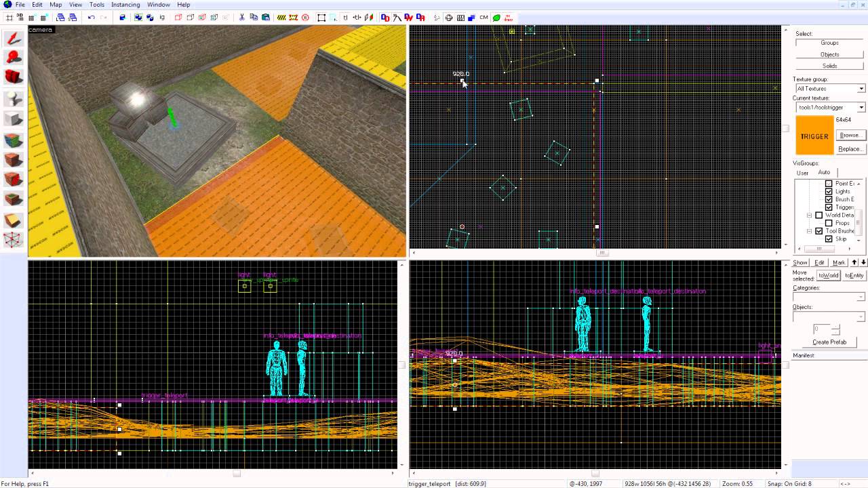Select the Toggle Texture Application tool

point(14,140)
